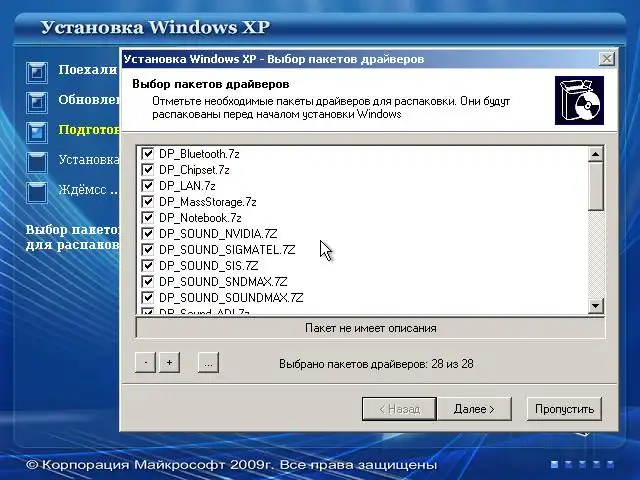
Task: Click the driver list scrollbar thumb
Action: (x=596, y=187)
